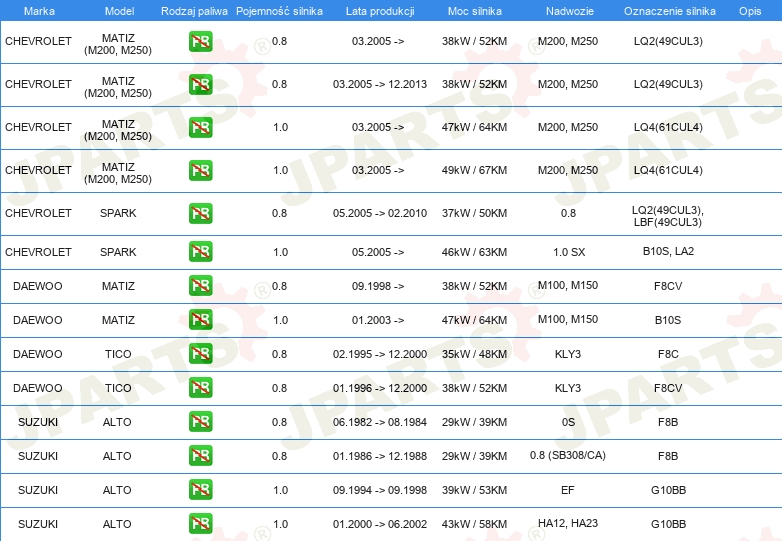
Task: Select the 06.1982 -> 08.1984 date cell
Action: 380,421
